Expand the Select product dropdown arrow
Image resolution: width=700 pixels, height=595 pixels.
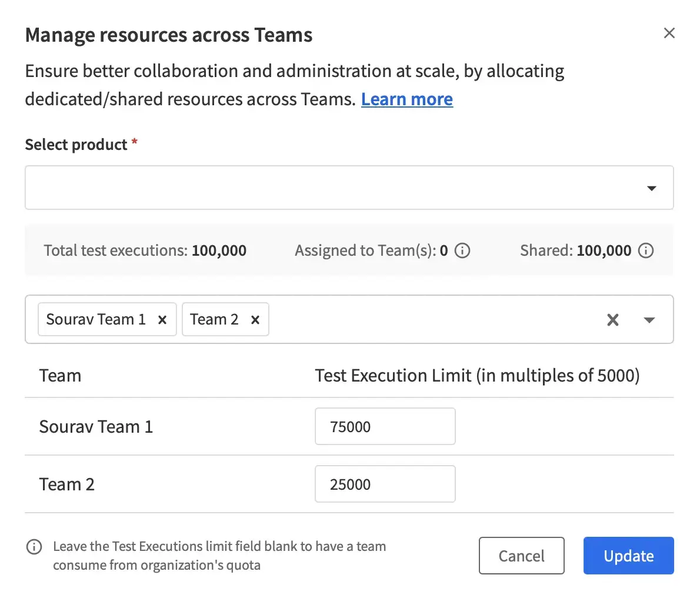[651, 188]
